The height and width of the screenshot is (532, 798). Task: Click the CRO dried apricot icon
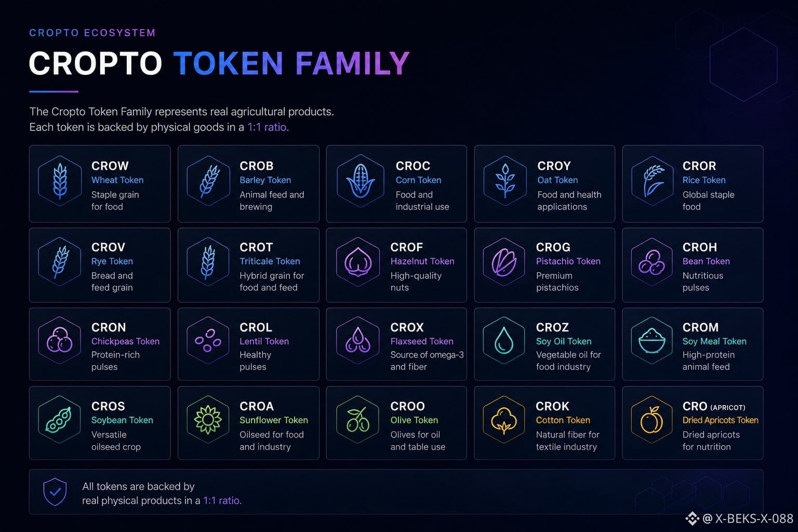(652, 420)
